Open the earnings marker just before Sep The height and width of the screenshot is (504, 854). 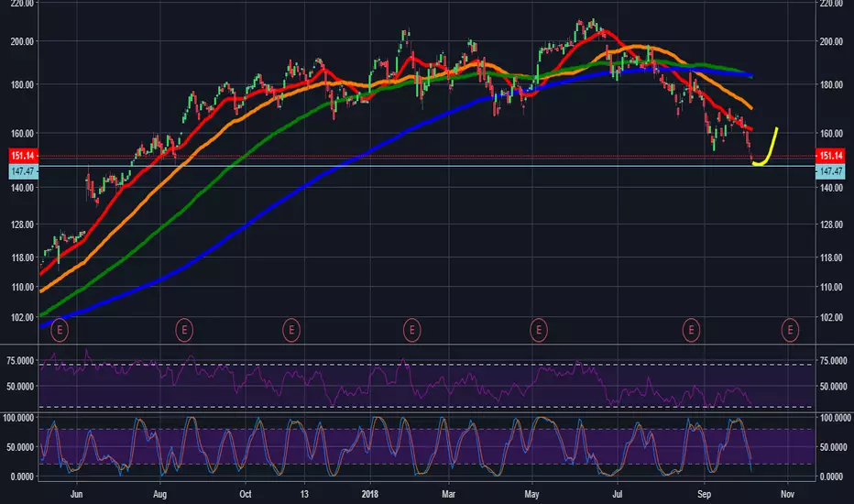coord(691,330)
